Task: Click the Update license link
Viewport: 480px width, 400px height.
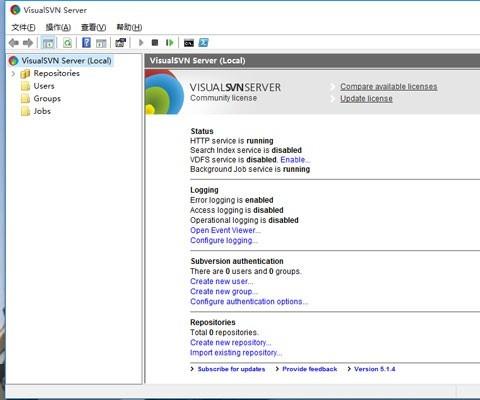Action: pyautogui.click(x=366, y=99)
